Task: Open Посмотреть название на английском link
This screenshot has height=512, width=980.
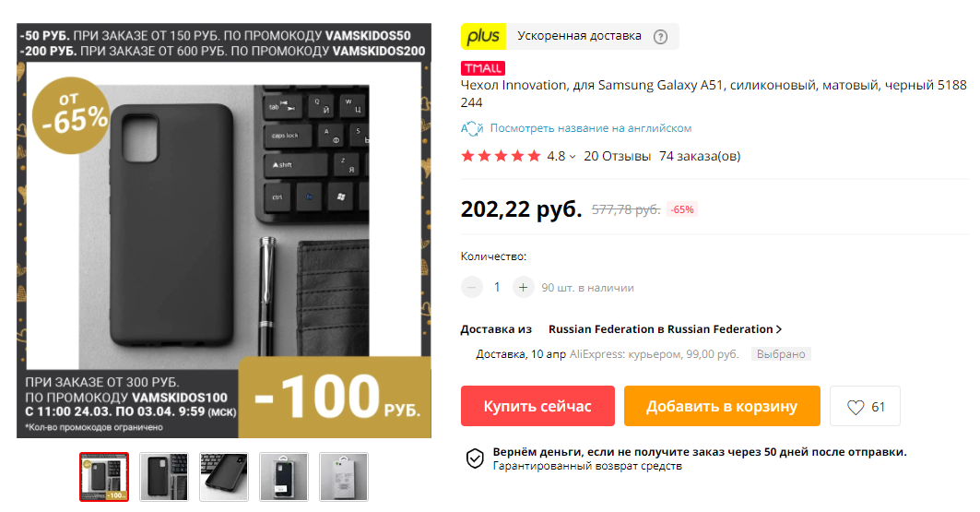Action: click(591, 128)
